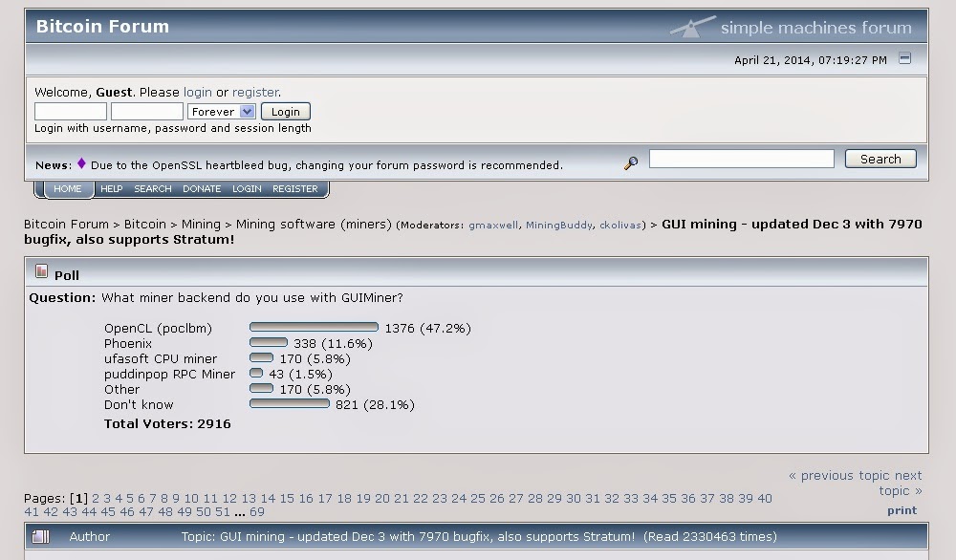Click the Bitcoin Forum header title

(102, 26)
